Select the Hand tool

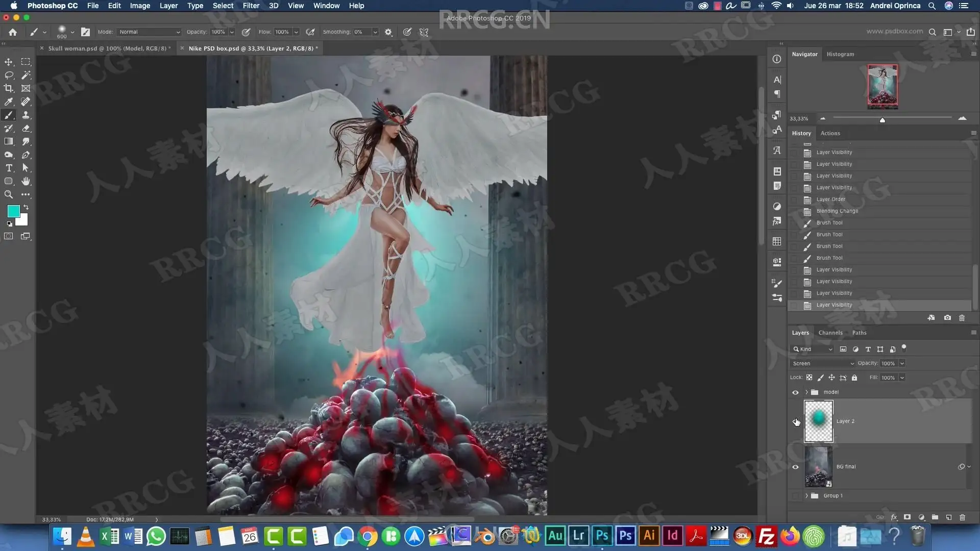click(26, 181)
